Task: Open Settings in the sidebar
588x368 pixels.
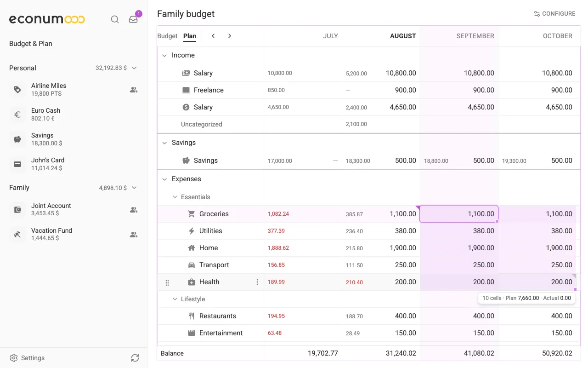Action: (x=27, y=358)
